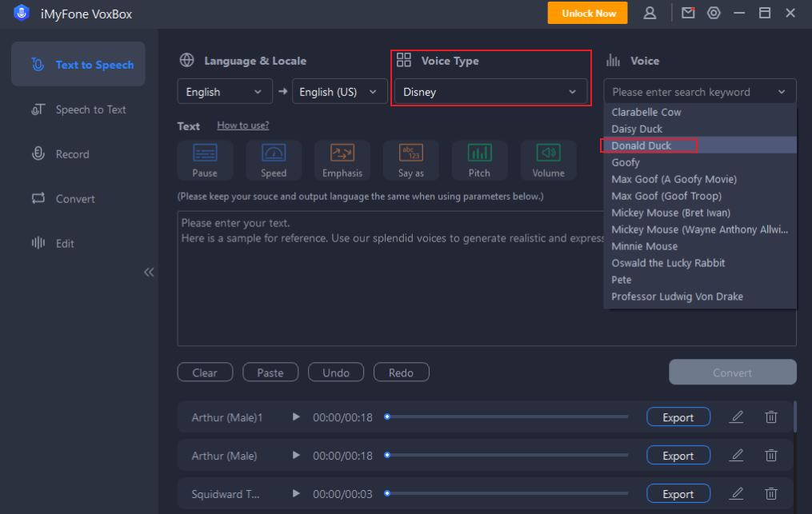Delete the Arthur (Male) recording

coord(771,455)
